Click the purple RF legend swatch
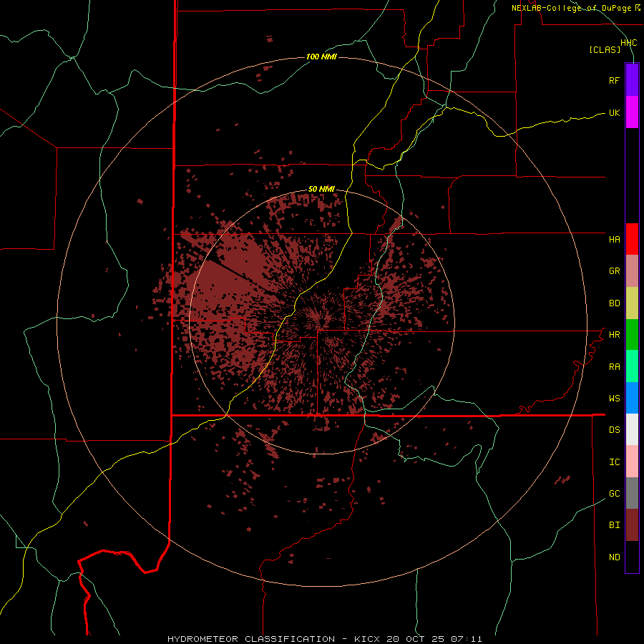This screenshot has height=644, width=644. pos(632,80)
